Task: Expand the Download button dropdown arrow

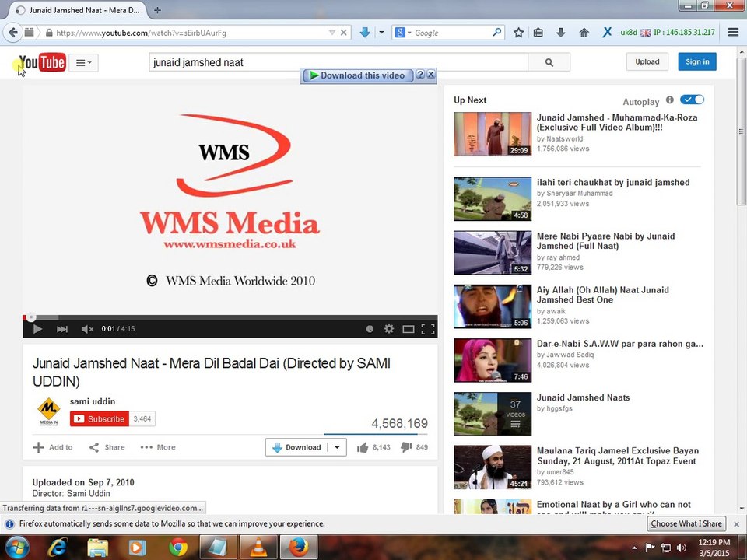Action: point(337,447)
